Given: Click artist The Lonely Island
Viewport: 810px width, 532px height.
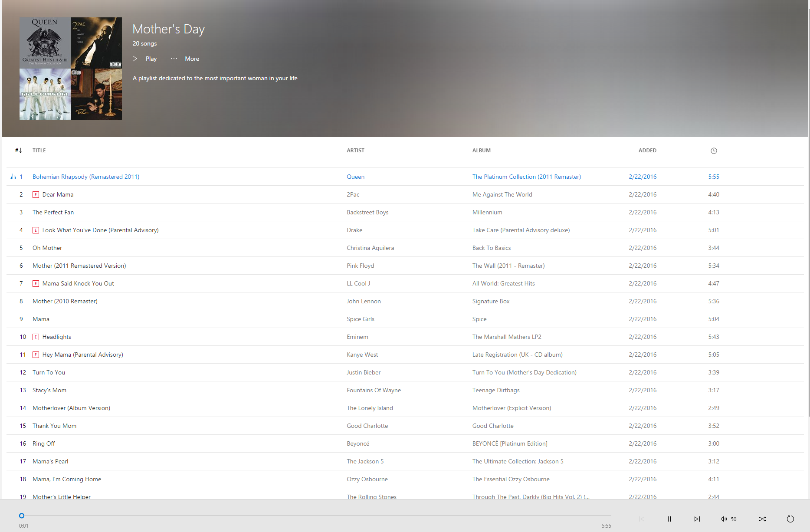Looking at the screenshot, I should 370,408.
